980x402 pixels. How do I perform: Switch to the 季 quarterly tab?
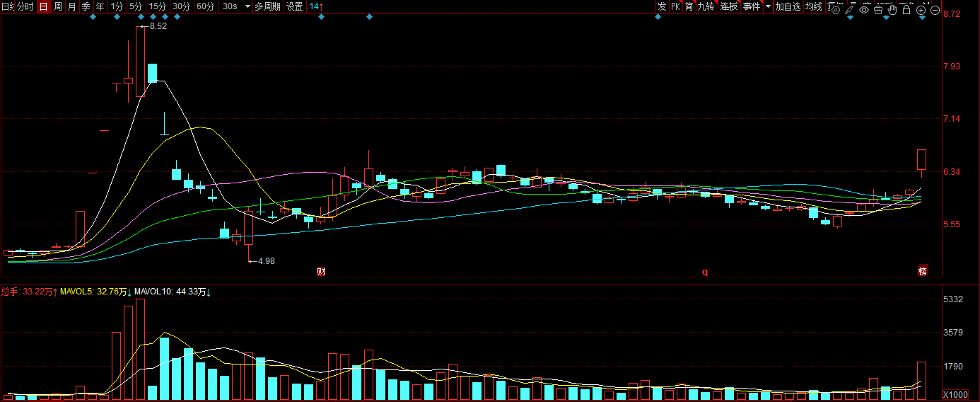pyautogui.click(x=86, y=6)
